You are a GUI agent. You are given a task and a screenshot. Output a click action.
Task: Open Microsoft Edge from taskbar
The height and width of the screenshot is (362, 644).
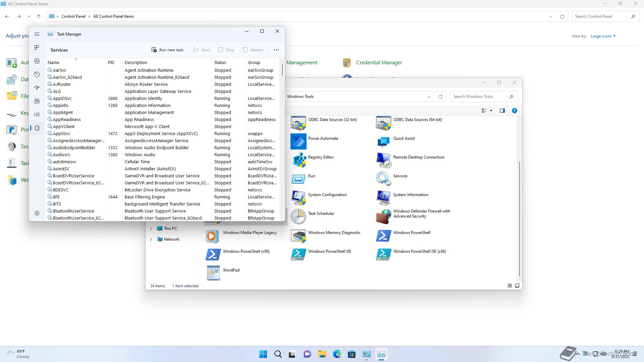coord(337,354)
